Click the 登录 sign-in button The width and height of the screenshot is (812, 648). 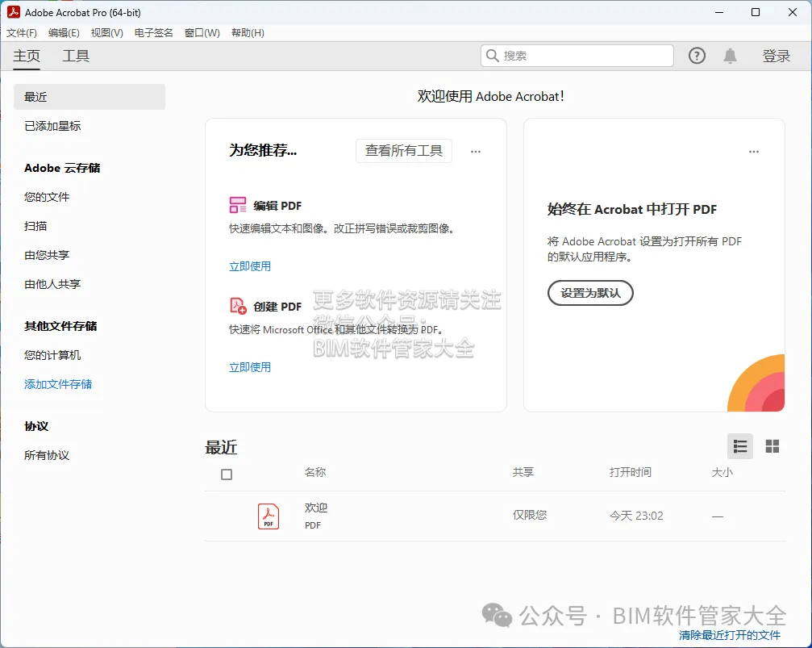click(x=776, y=56)
